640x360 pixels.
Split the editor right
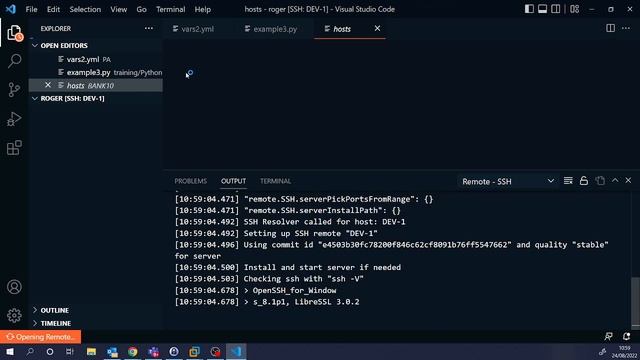(x=611, y=28)
